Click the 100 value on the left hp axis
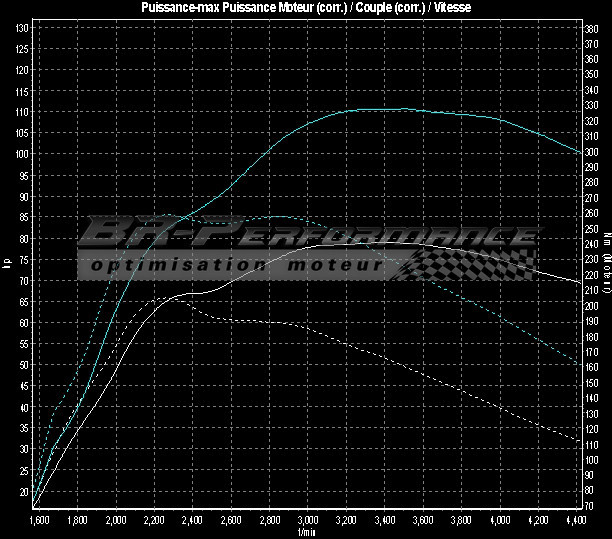Image resolution: width=612 pixels, height=539 pixels. point(21,155)
